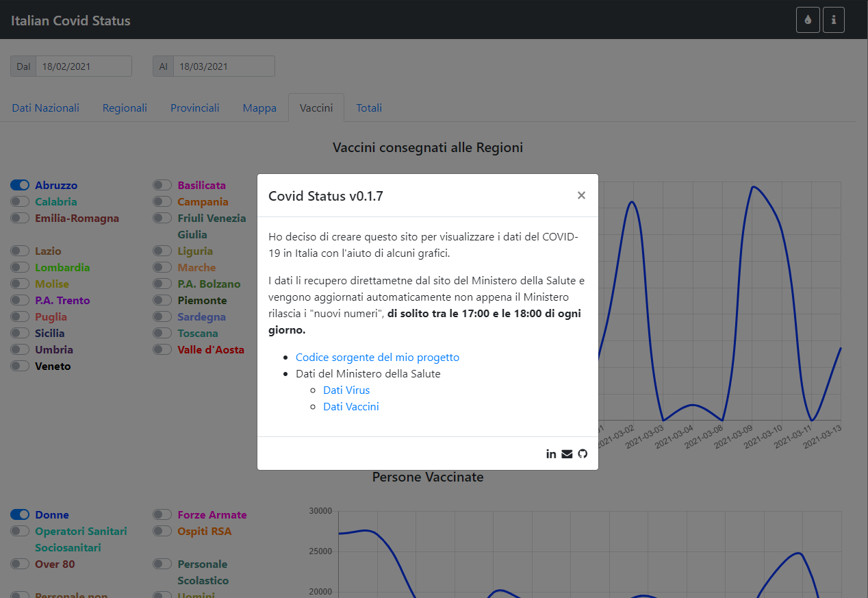
Task: Open the LinkedIn icon in dialog footer
Action: tap(551, 453)
